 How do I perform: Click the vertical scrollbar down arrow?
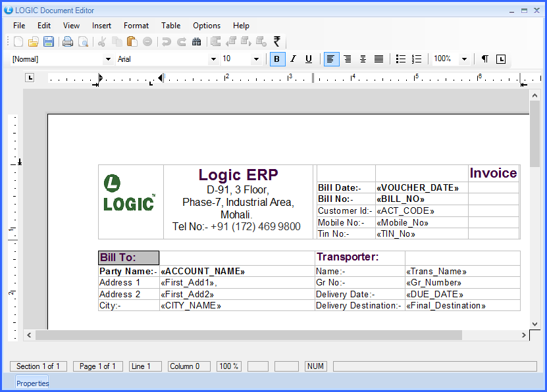tap(534, 324)
